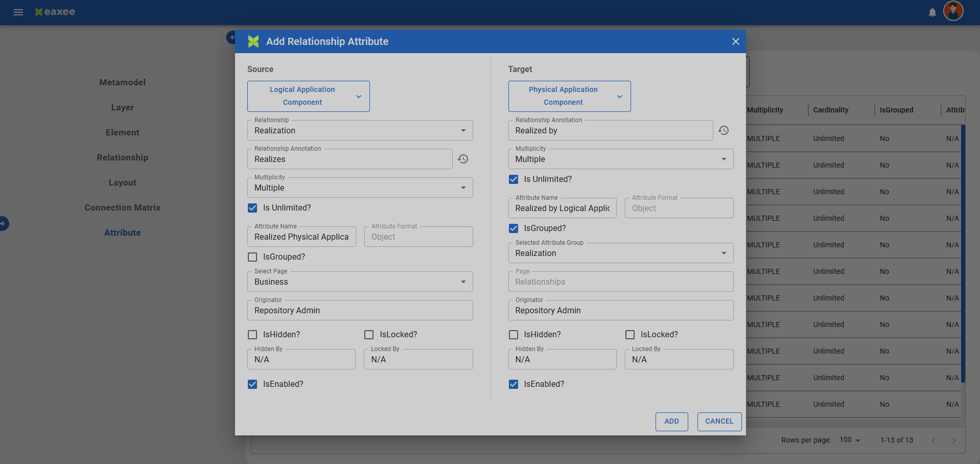Viewport: 980px width, 464px height.
Task: Open Layout in sidebar
Action: (123, 182)
